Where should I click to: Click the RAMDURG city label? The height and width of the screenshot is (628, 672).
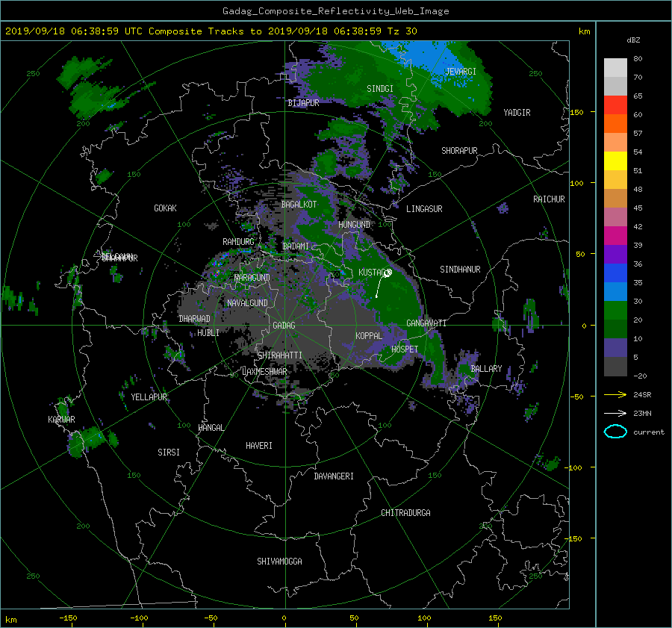coord(238,242)
